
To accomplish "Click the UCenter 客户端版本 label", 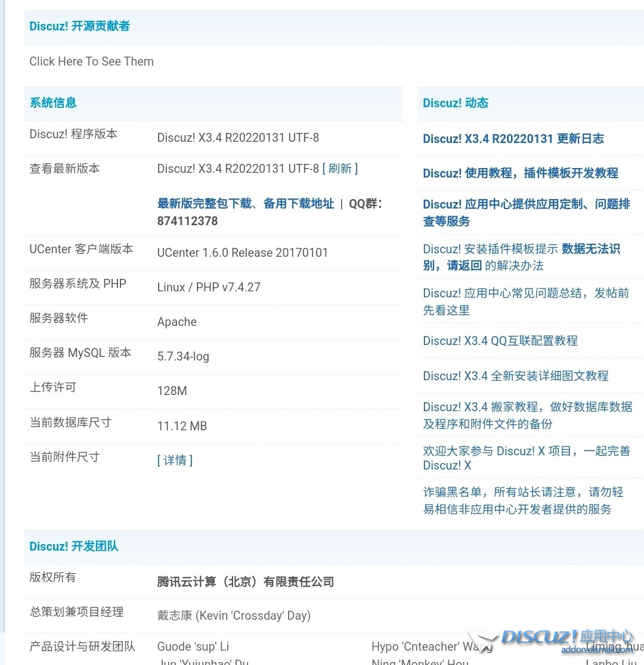I will [x=81, y=249].
